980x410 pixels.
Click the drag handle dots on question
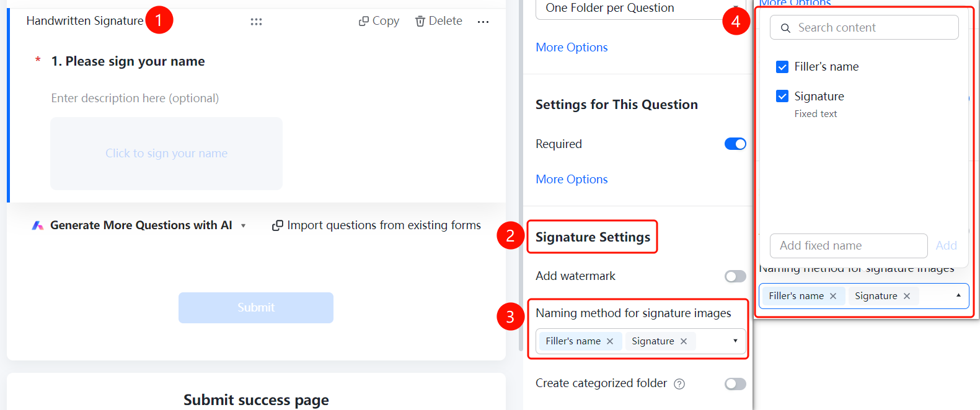point(256,22)
